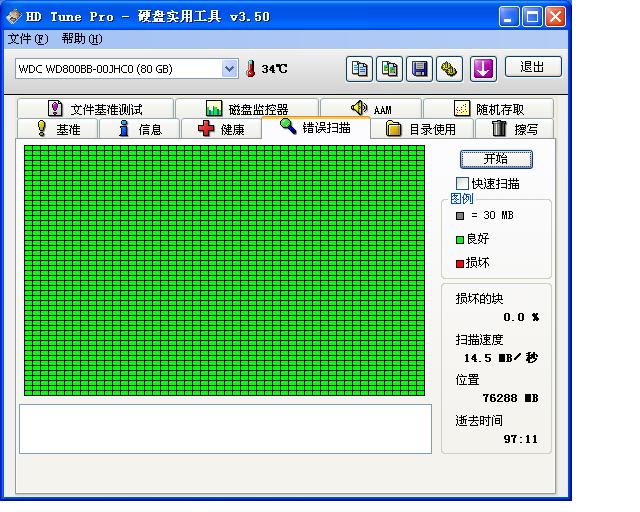Open the 帮助(H) menu
Screen dimensions: 640x512
82,39
